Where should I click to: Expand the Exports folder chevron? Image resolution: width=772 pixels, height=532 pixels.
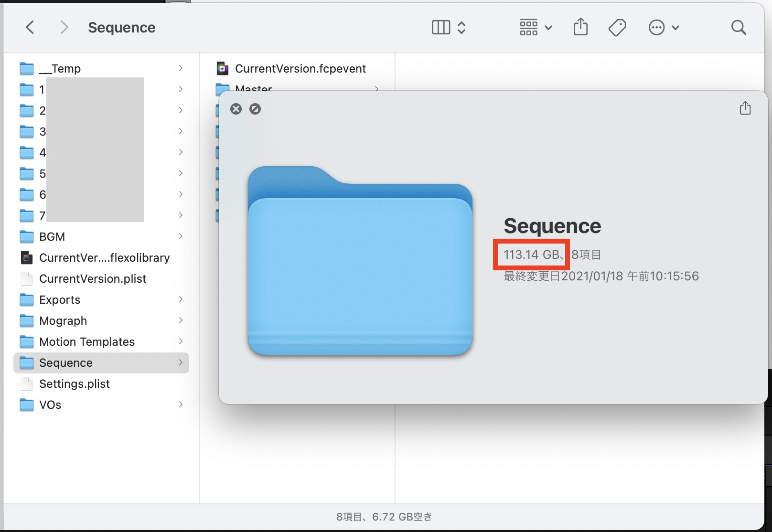181,299
